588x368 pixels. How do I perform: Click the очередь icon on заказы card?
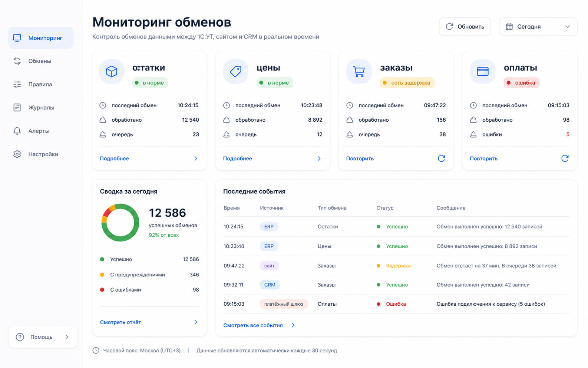pyautogui.click(x=350, y=134)
